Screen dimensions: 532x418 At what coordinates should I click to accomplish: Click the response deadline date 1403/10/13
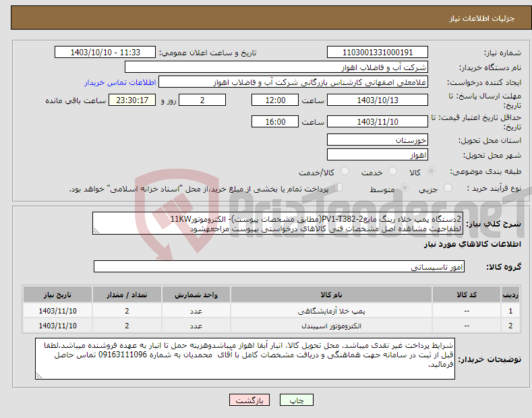[x=378, y=100]
